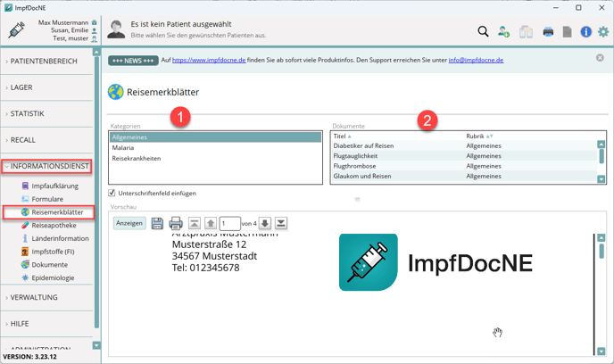Click preview pane scrollbar thumb
Image resolution: width=614 pixels, height=364 pixels.
tap(602, 251)
